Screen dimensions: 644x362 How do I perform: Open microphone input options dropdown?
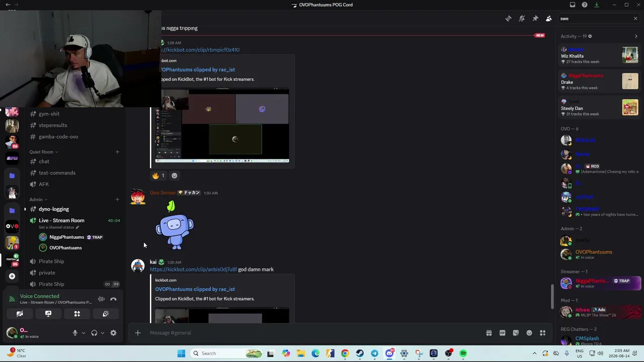[84, 333]
